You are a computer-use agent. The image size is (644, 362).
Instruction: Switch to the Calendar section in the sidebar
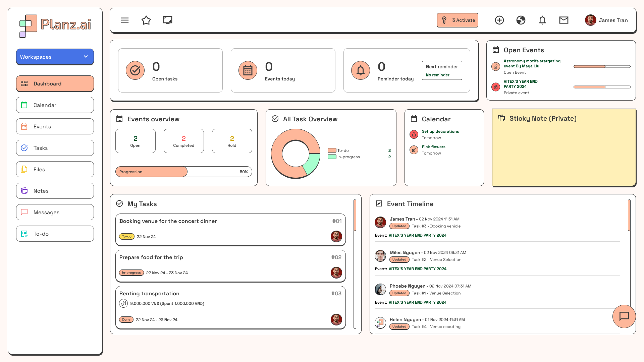[x=55, y=105]
